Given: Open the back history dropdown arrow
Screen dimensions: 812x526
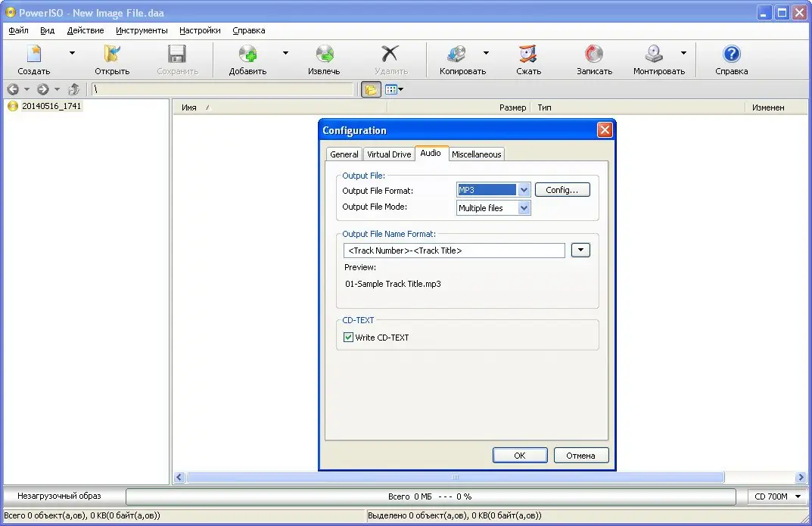Looking at the screenshot, I should coord(27,89).
